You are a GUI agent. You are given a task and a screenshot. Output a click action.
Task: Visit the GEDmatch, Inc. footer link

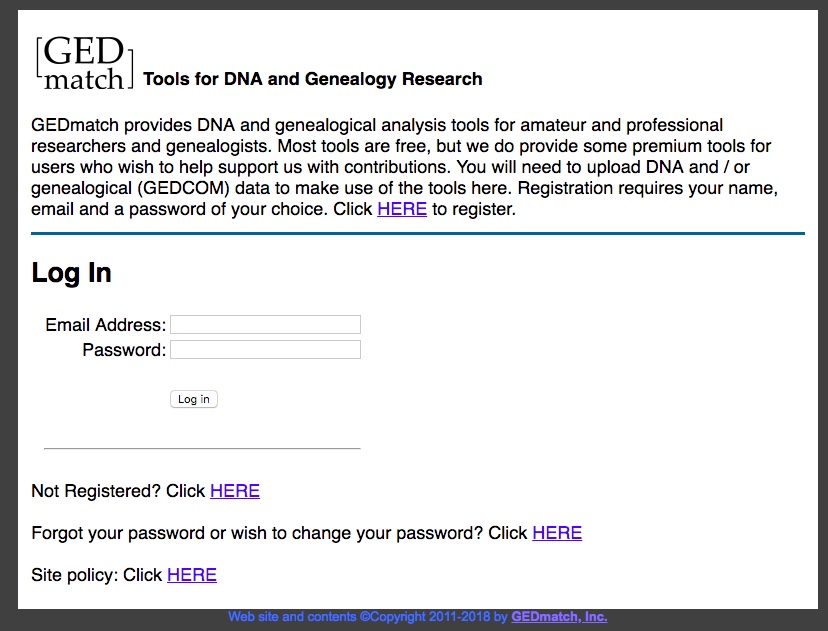pos(559,616)
